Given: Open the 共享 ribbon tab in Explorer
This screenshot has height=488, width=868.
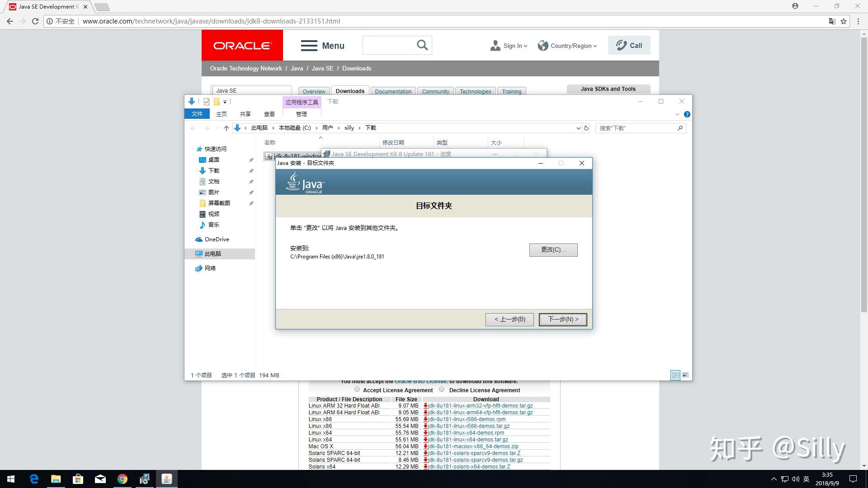Looking at the screenshot, I should [245, 114].
